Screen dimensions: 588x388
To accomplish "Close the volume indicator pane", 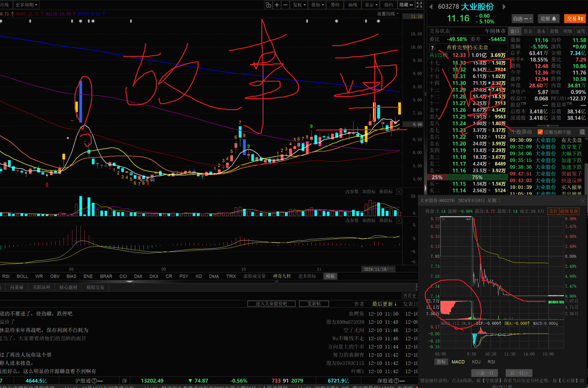I will 399,192.
